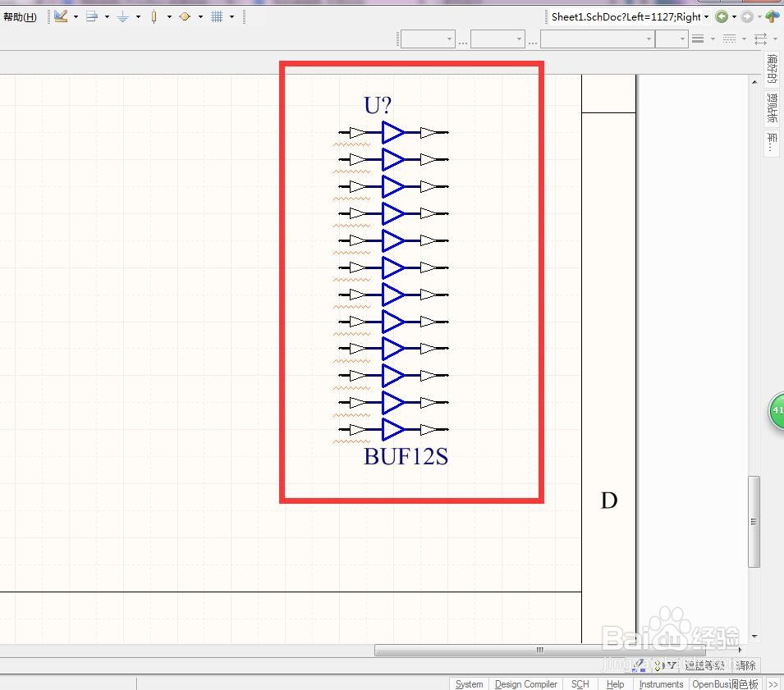Click the home/favorites tree icon
This screenshot has width=784, height=690.
pyautogui.click(x=773, y=16)
